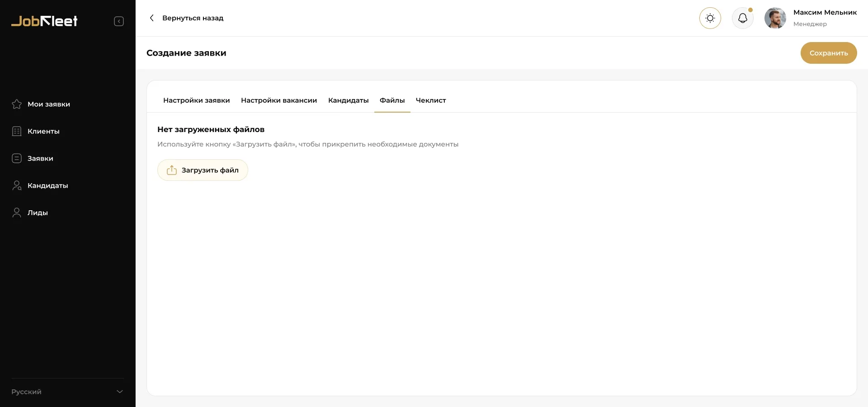Click the back arrow chevron icon
This screenshot has width=868, height=407.
152,18
